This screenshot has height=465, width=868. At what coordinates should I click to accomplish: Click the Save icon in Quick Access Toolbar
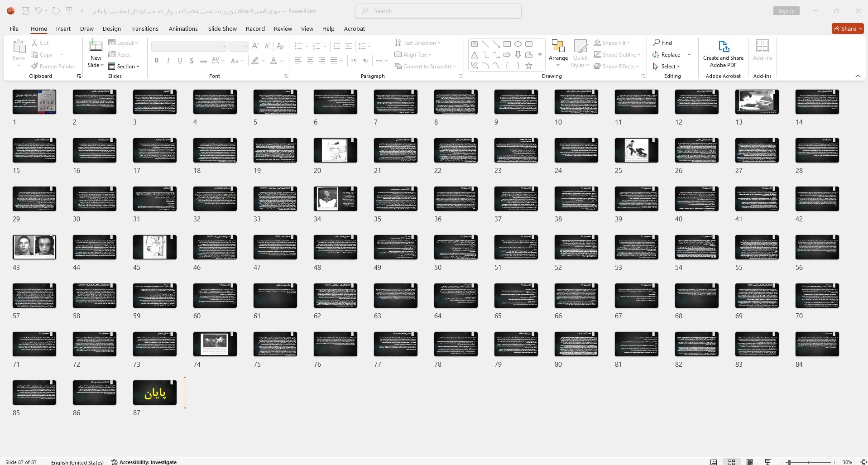pyautogui.click(x=25, y=11)
